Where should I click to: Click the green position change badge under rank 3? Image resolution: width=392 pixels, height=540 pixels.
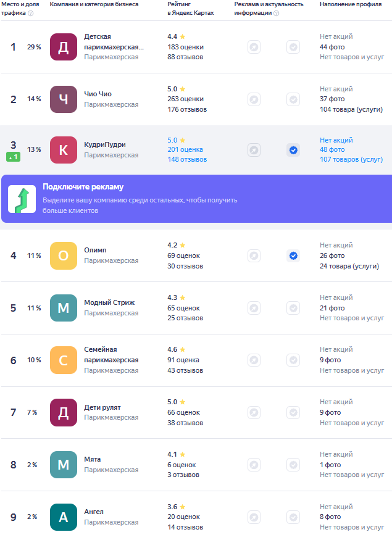tap(13, 157)
